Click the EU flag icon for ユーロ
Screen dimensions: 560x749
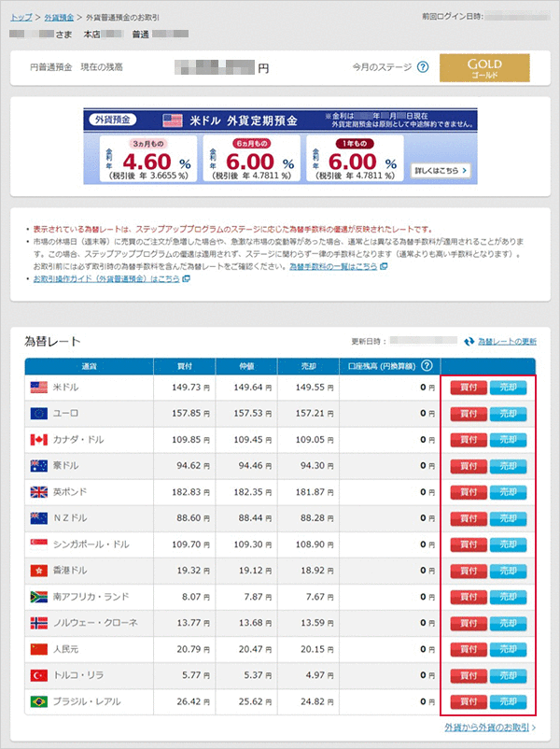point(38,413)
